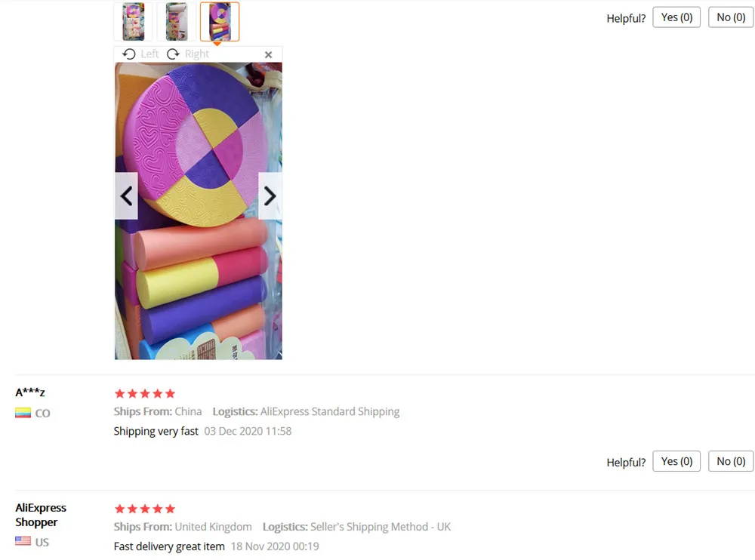Viewport: 755px width, 560px height.
Task: Click the five-star rating of A***z
Action: coord(145,394)
